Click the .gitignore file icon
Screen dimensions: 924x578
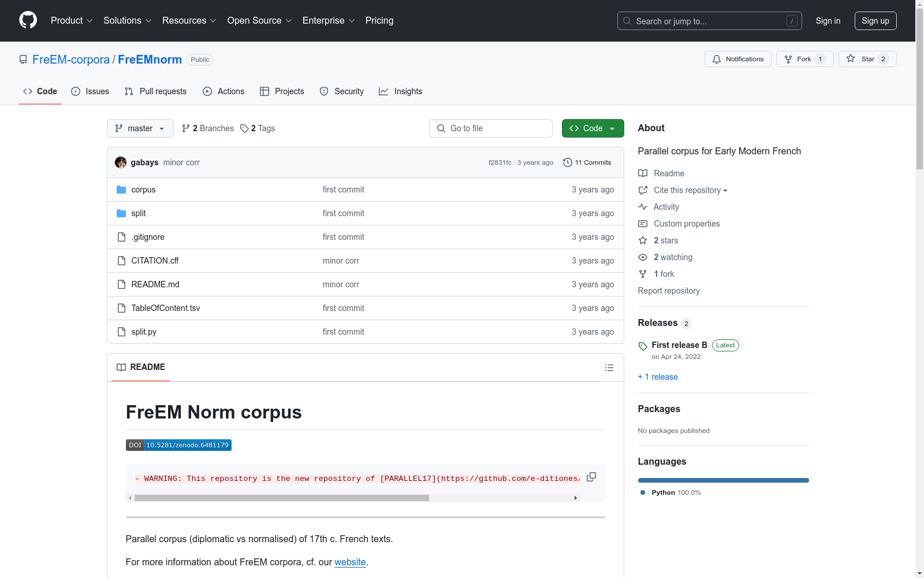click(x=121, y=237)
